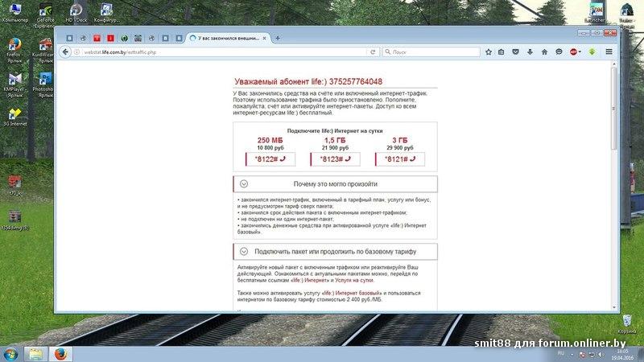644x362 pixels.
Task: Open HD VDeck desktop shortcut
Action: 76,13
